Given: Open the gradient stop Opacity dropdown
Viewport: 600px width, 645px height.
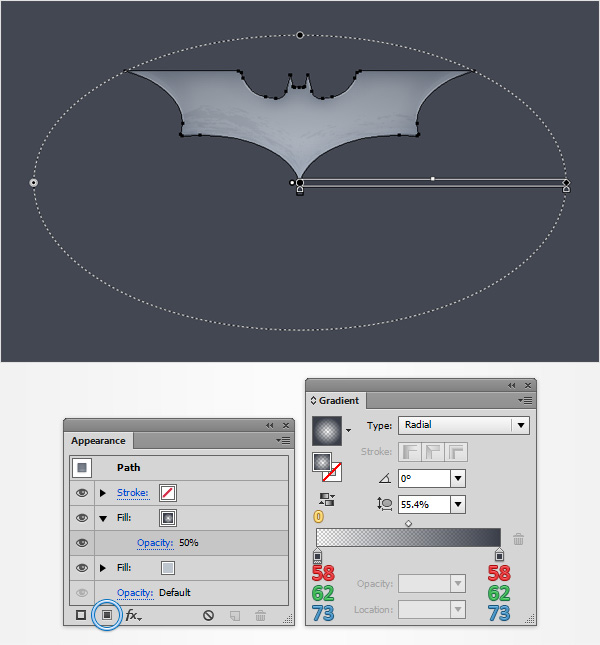Looking at the screenshot, I should (x=458, y=583).
